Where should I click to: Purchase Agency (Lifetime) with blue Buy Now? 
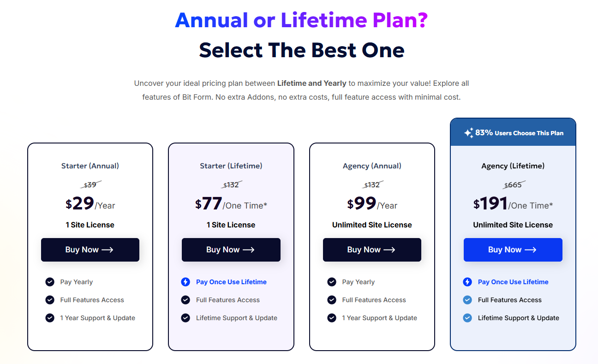point(513,250)
